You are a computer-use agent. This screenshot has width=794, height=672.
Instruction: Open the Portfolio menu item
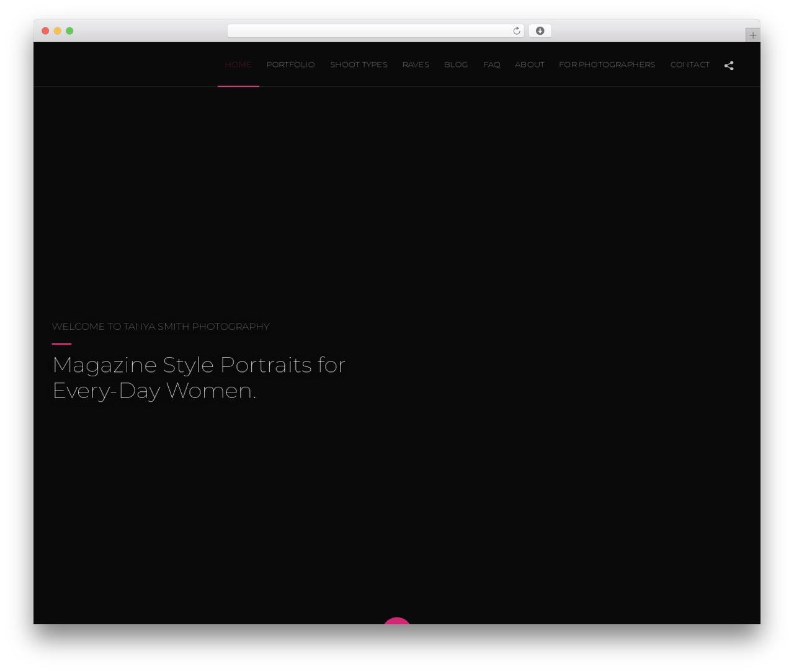point(290,64)
